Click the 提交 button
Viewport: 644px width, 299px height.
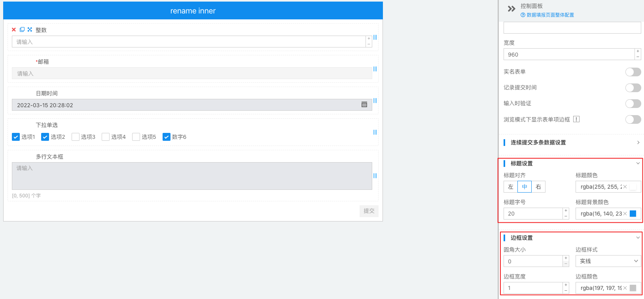point(369,211)
